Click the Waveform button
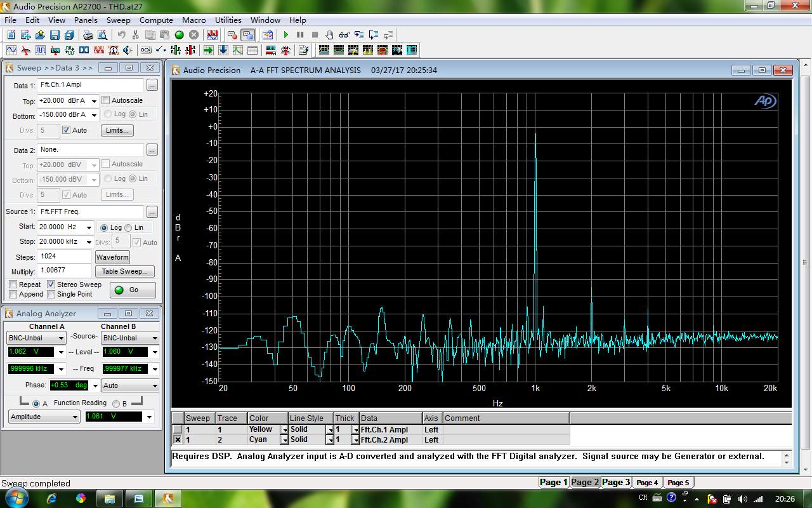The width and height of the screenshot is (812, 508). point(112,257)
